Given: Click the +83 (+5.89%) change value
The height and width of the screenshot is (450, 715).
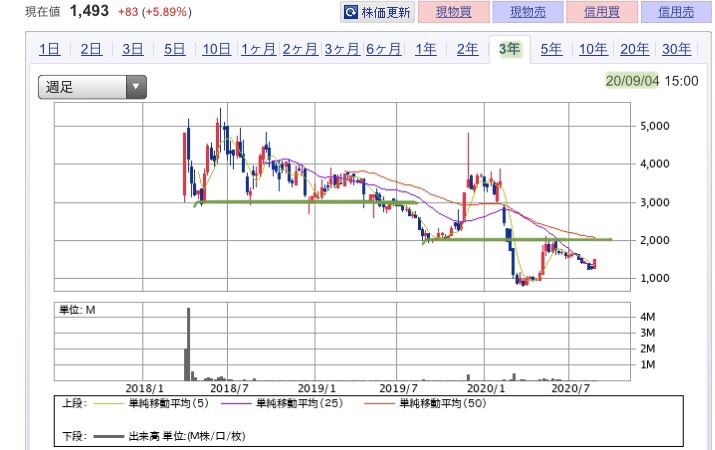Looking at the screenshot, I should coord(155,12).
